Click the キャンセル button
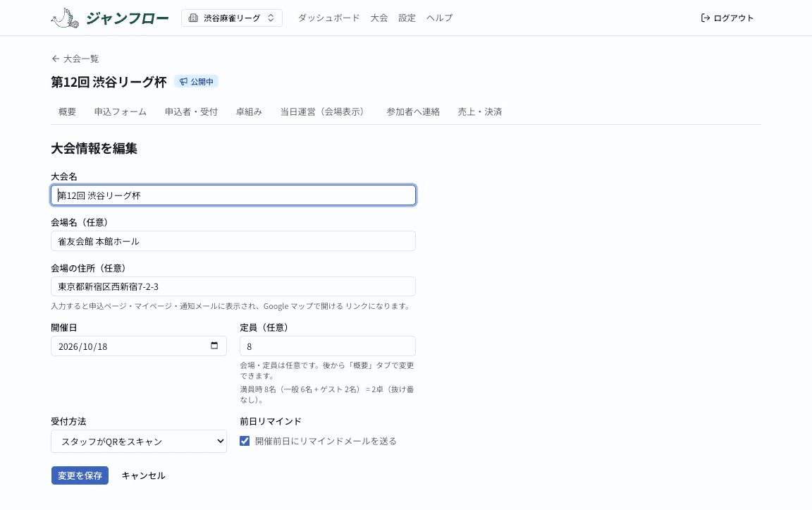 tap(144, 475)
